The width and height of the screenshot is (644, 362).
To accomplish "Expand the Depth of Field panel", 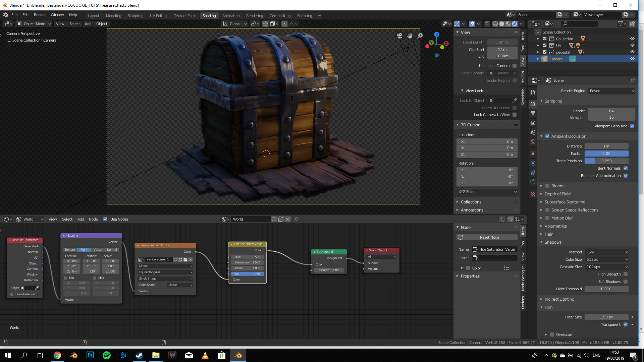I will (x=557, y=194).
